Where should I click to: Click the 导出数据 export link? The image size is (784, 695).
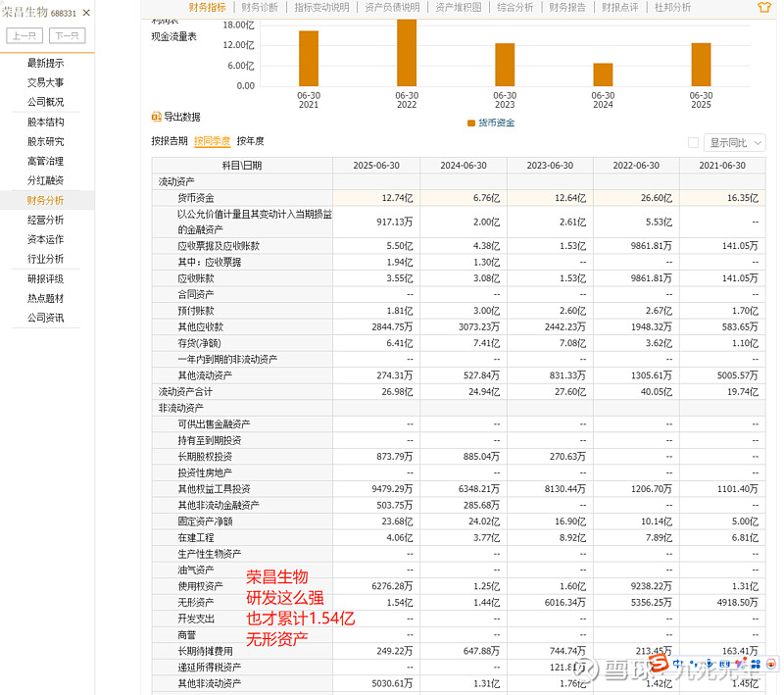(182, 117)
